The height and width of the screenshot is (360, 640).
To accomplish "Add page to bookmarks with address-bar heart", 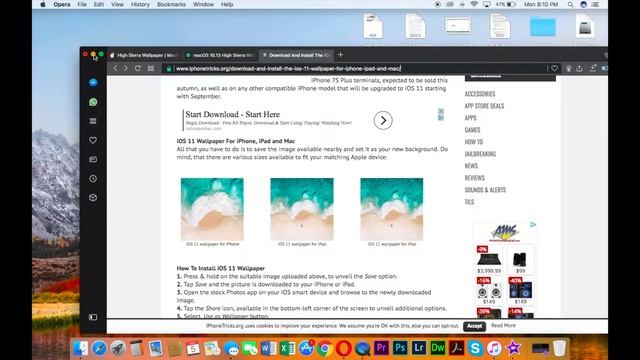I will (x=554, y=68).
